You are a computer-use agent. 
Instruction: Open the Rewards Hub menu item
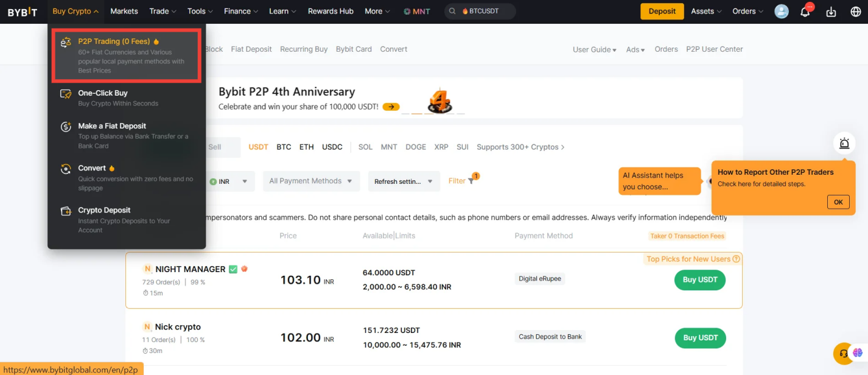click(331, 11)
